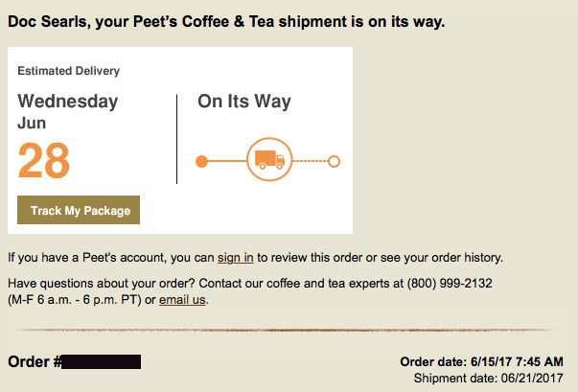Click the brown brushstroke divider line
The image size is (578, 392).
(x=289, y=330)
